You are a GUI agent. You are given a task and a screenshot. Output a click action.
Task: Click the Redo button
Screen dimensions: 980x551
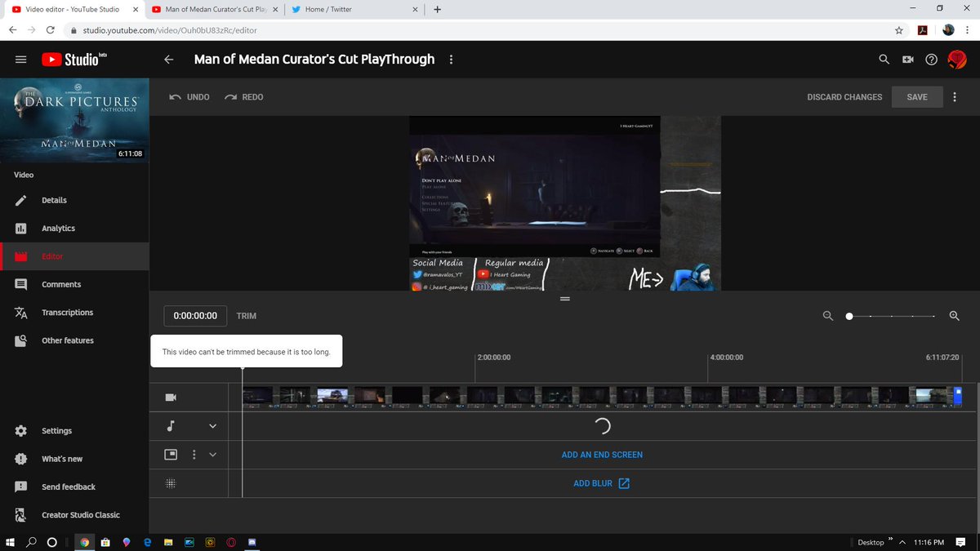pos(244,97)
